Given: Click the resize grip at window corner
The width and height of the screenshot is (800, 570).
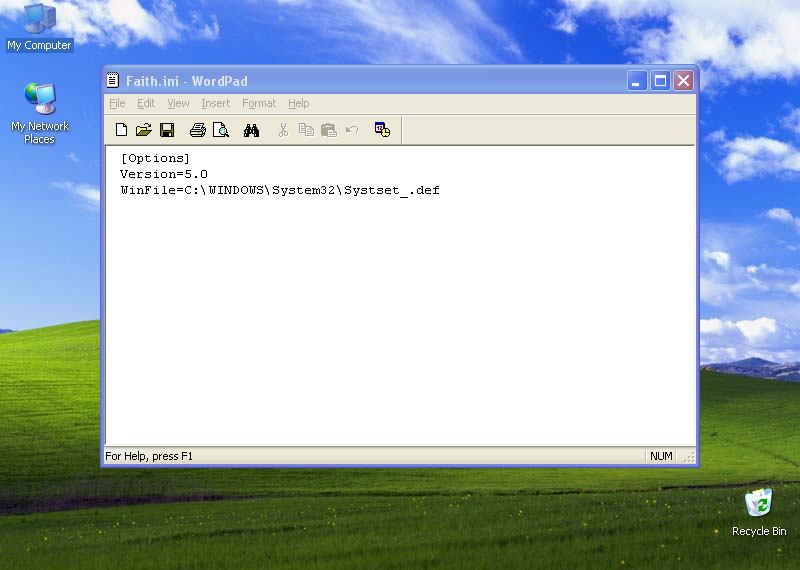Looking at the screenshot, I should coord(689,457).
